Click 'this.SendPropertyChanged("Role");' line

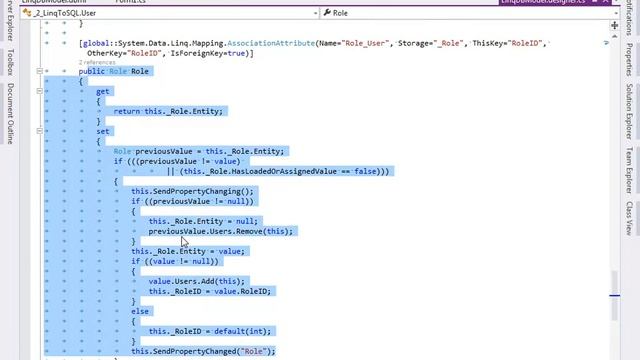pos(203,351)
